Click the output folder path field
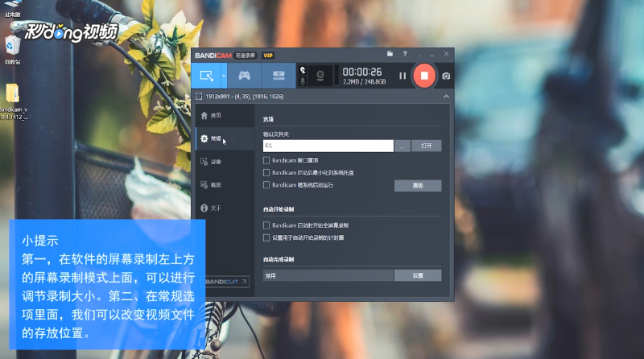Image resolution: width=644 pixels, height=359 pixels. (328, 146)
